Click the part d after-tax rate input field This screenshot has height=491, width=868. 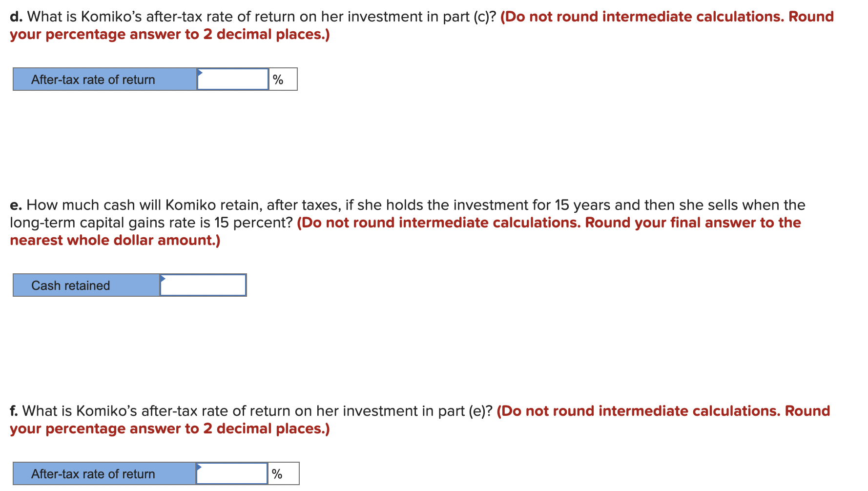(x=233, y=80)
